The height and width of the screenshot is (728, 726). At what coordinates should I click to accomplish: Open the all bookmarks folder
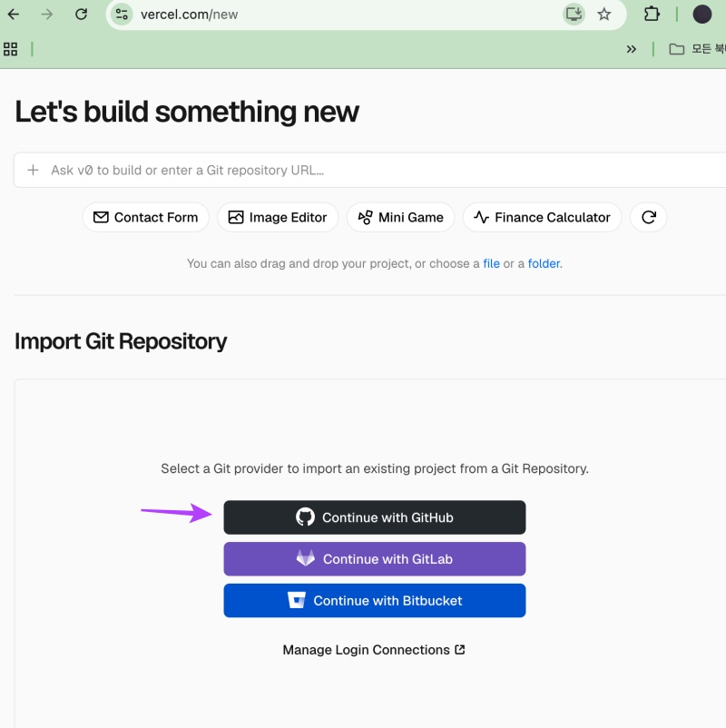(696, 49)
